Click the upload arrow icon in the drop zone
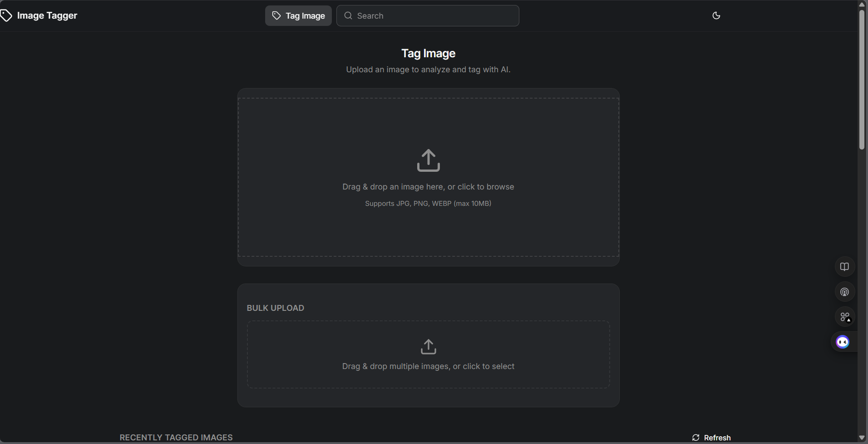The image size is (868, 444). [x=428, y=160]
